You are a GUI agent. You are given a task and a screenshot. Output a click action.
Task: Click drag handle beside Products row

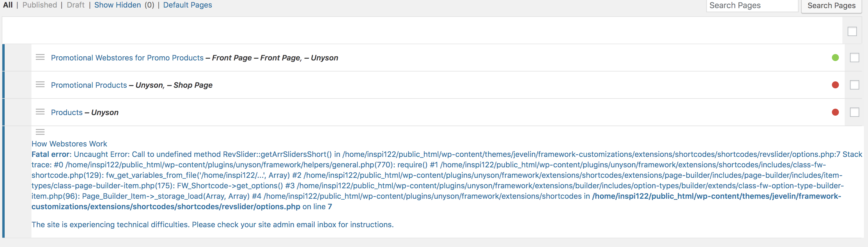(40, 112)
